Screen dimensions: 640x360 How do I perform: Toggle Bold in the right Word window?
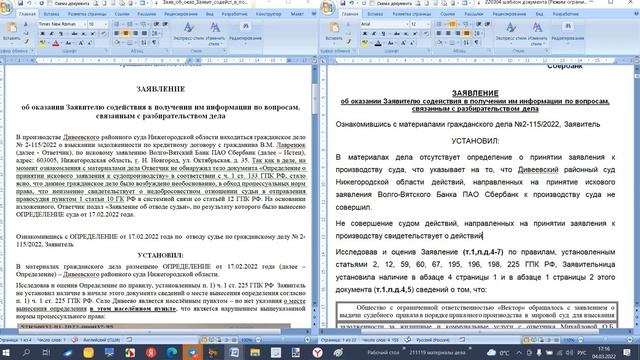(364, 33)
